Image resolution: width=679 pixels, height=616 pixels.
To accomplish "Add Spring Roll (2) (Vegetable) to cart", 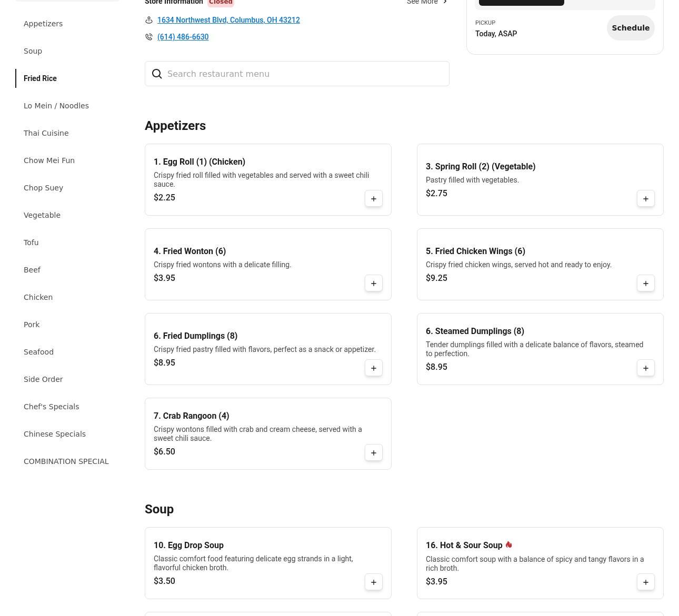I will (x=646, y=199).
